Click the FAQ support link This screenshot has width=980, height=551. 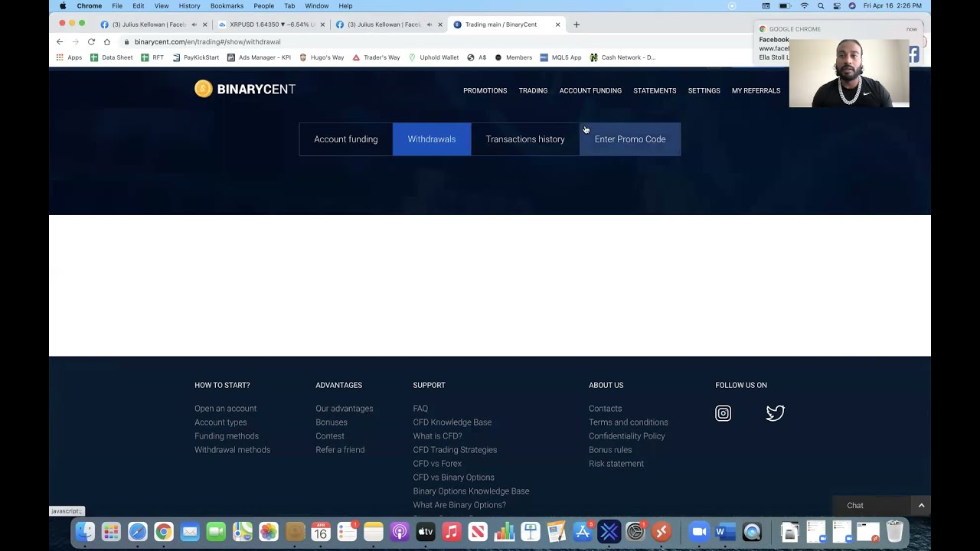click(x=420, y=409)
